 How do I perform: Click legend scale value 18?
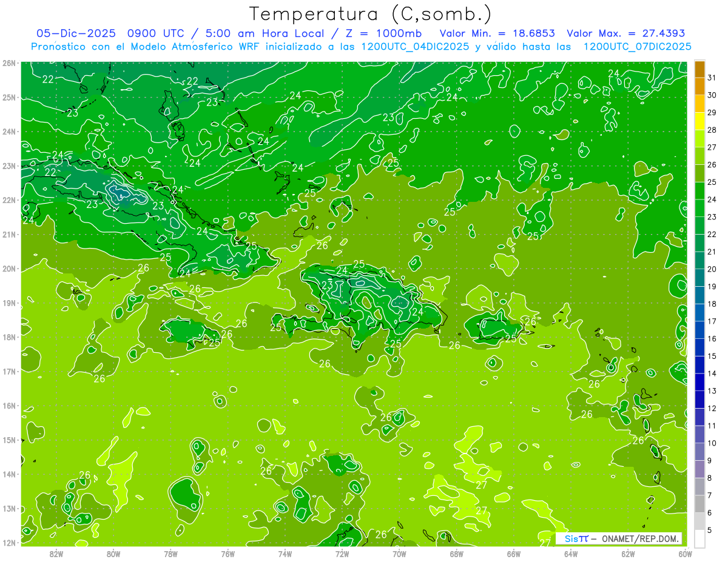[712, 304]
